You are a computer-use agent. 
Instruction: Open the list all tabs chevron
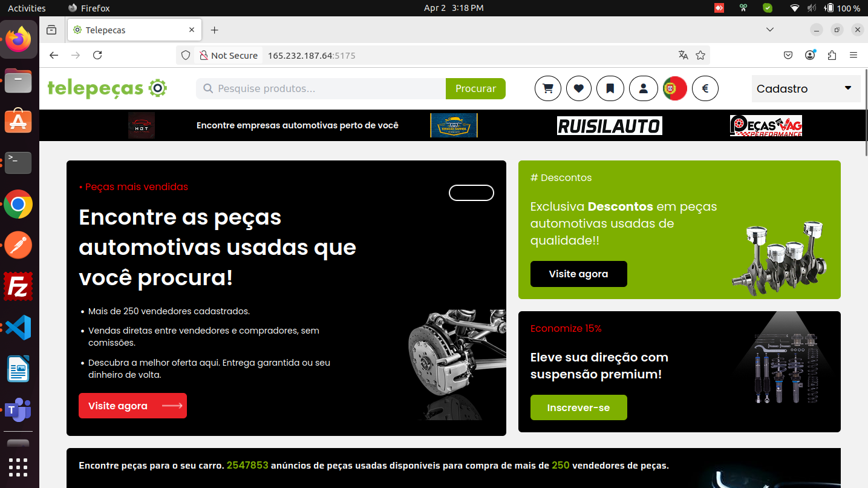pos(770,30)
